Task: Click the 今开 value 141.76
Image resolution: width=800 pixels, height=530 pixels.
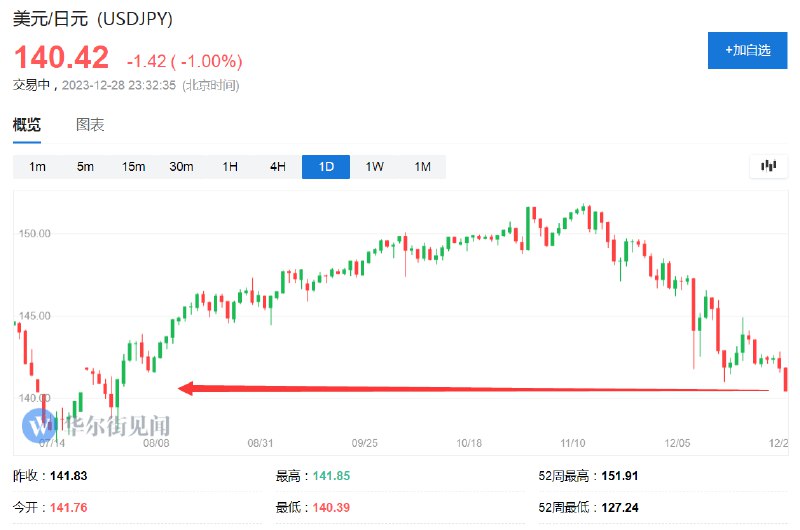Action: pos(69,508)
